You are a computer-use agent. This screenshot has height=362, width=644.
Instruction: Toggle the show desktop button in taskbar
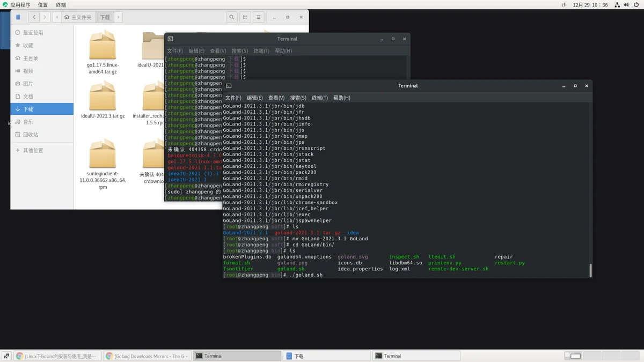(7, 356)
